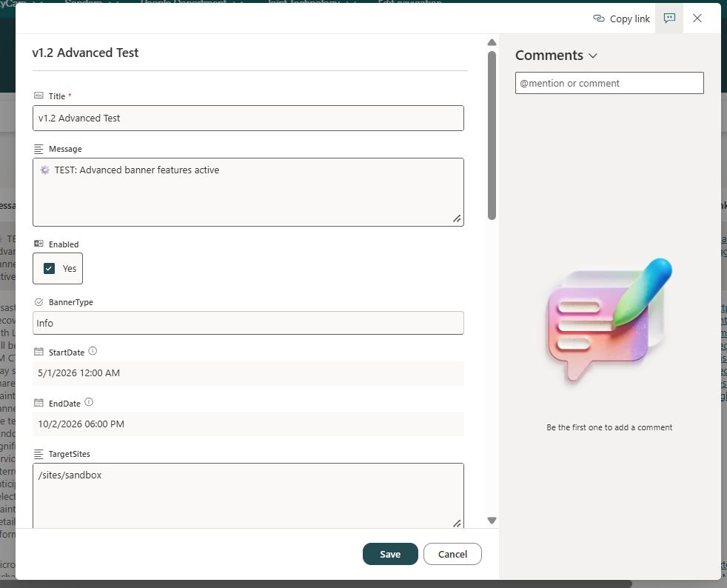This screenshot has height=588, width=727.
Task: Click the 'v1.2 Advanced Test' heading
Action: 85,53
